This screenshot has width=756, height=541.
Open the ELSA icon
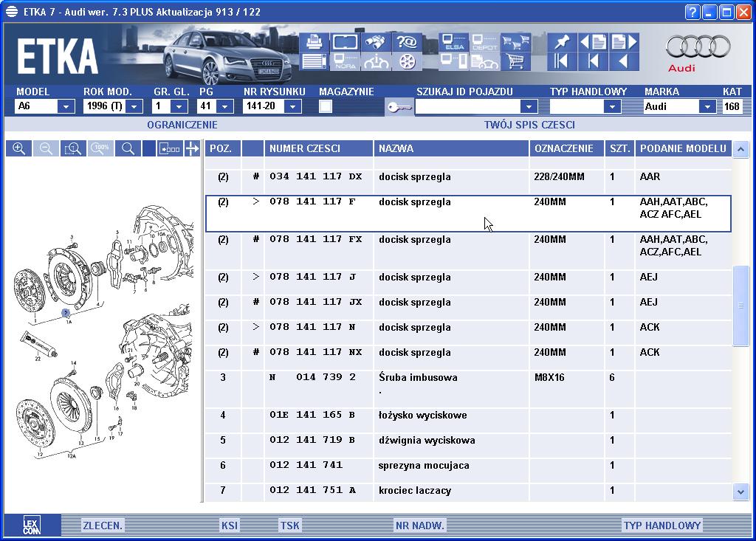pyautogui.click(x=454, y=42)
